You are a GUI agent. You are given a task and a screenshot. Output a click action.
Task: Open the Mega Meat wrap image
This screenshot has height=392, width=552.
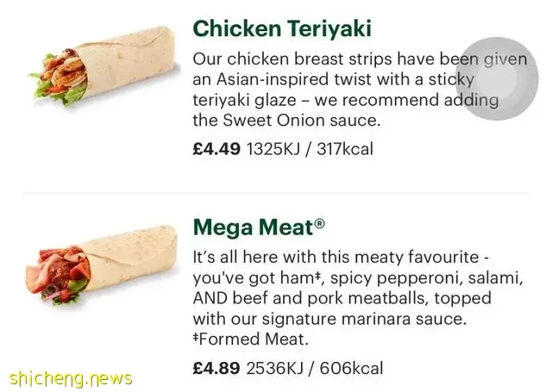(102, 264)
